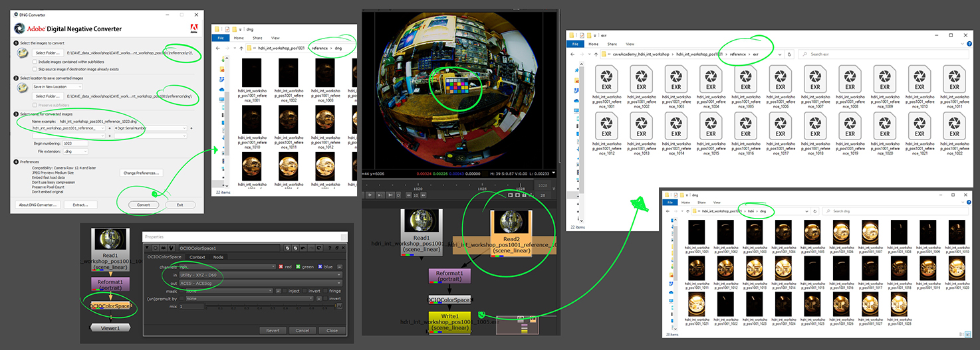Image resolution: width=980 pixels, height=350 pixels.
Task: Open hdri_int_workshop_pos1001_reference_1012 EXR file
Action: pyautogui.click(x=606, y=134)
